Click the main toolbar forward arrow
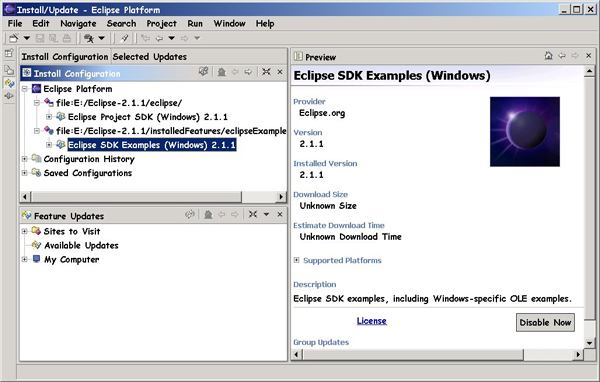 [x=185, y=38]
